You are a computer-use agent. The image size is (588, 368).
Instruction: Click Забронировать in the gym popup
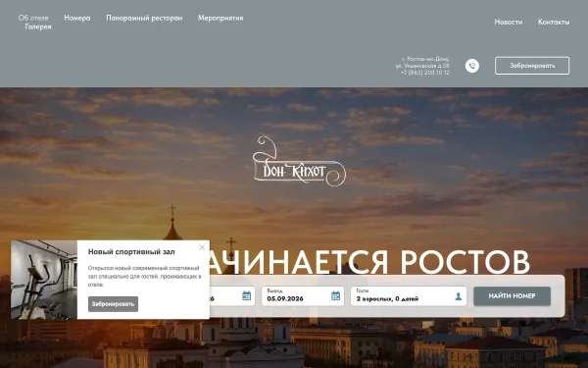pyautogui.click(x=114, y=304)
